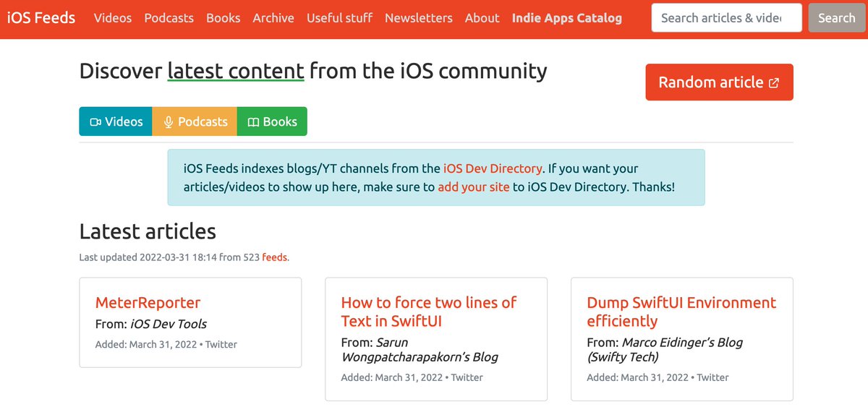Open the iOS Feeds home logo
868x407 pixels.
pyautogui.click(x=41, y=17)
